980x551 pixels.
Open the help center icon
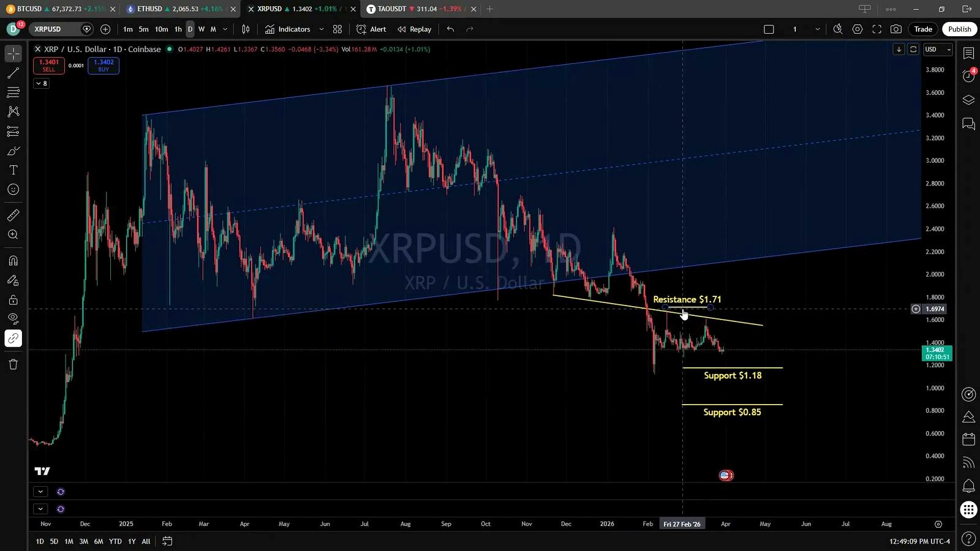click(968, 539)
